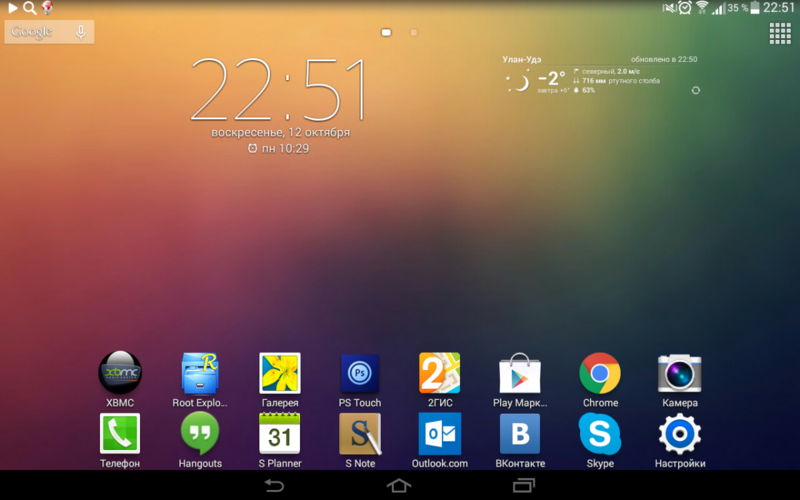Tap the voice search microphone
The image size is (800, 500).
(x=81, y=32)
